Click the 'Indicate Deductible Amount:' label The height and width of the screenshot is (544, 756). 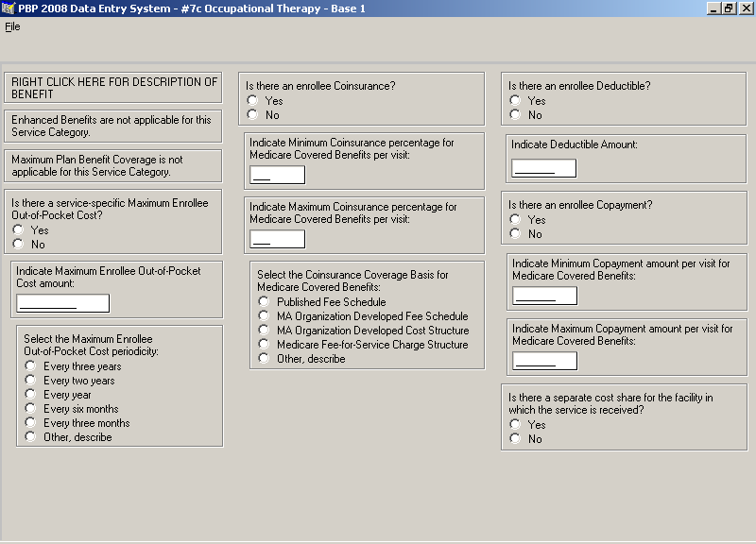click(x=575, y=144)
